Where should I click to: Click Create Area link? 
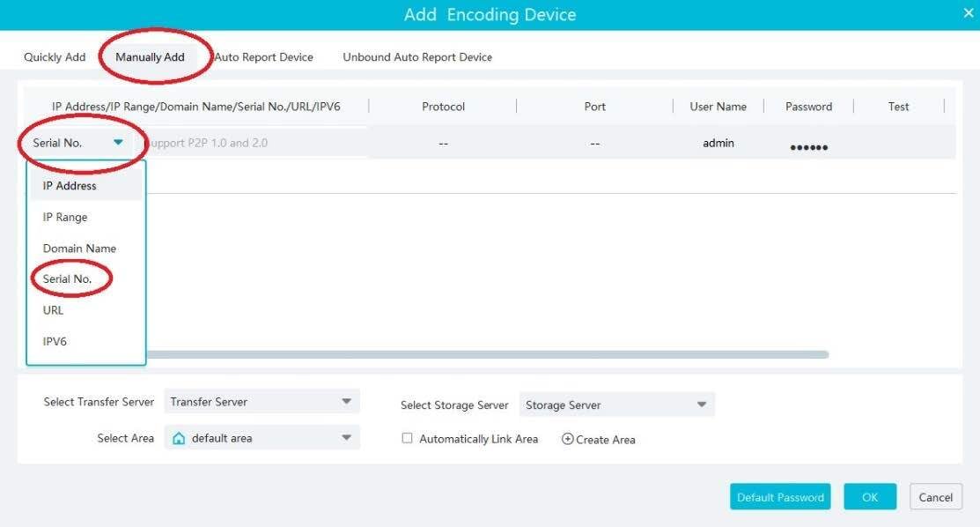coord(605,440)
